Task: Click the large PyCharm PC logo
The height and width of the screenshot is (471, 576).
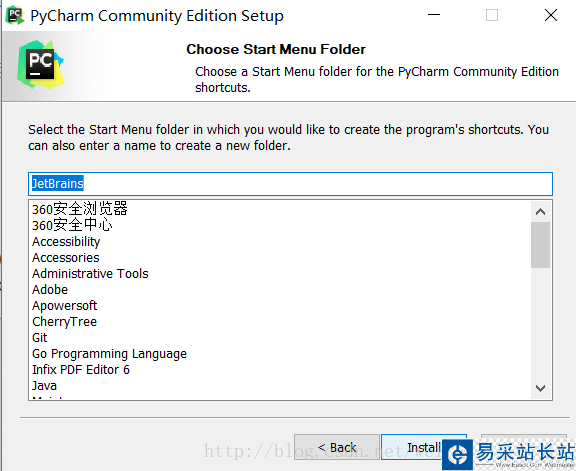Action: [40, 65]
